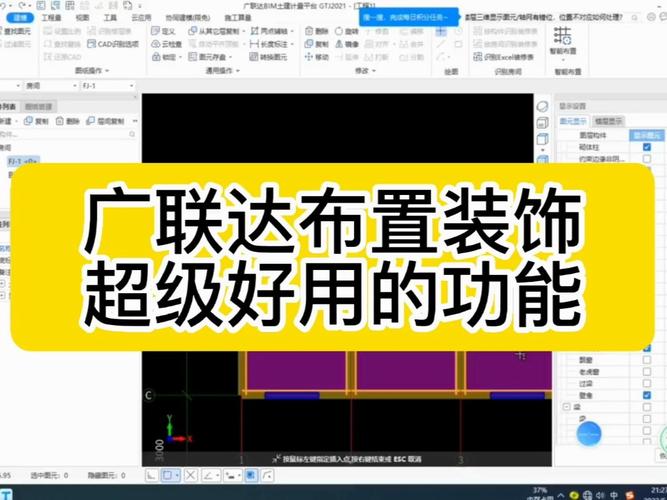Click the first bottom toolbar orthogonal icon
This screenshot has height=500, width=667.
tap(151, 475)
